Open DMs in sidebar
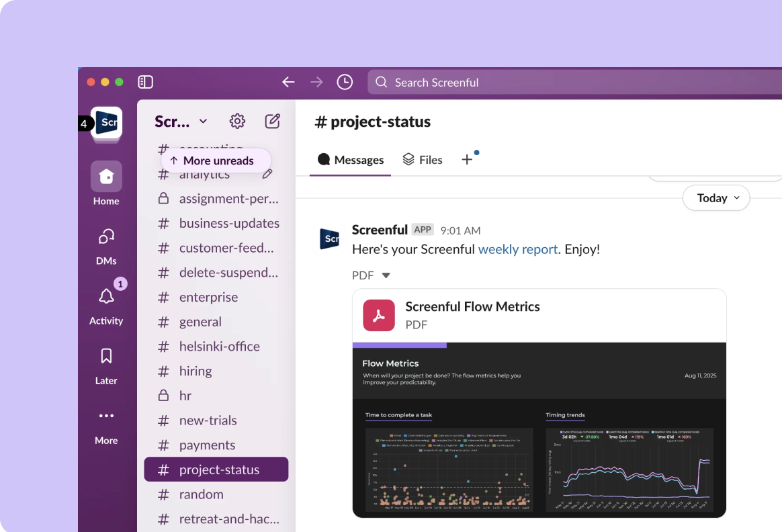The image size is (782, 532). 106,247
